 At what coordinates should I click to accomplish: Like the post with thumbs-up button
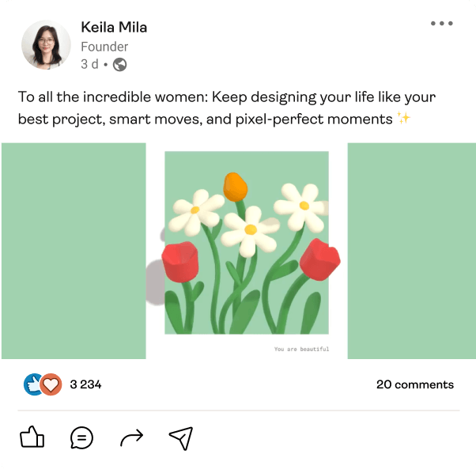click(32, 437)
